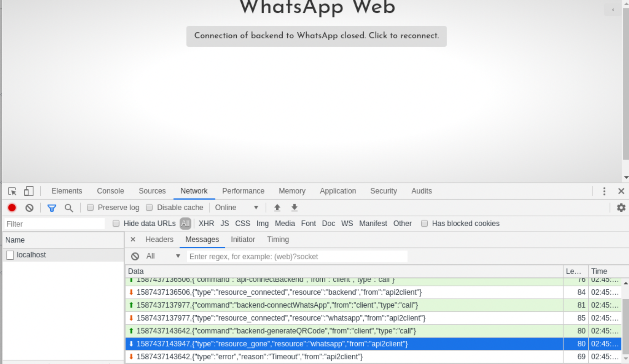Screen dimensions: 629x364
Task: Filter requests by CSS type
Action: click(243, 224)
